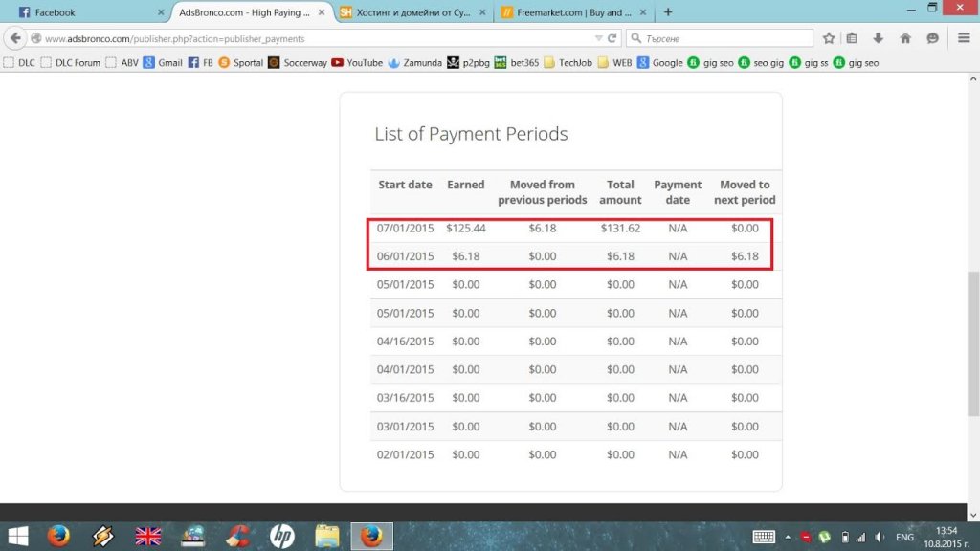
Task: Click the scrollbar down arrow
Action: 973,516
